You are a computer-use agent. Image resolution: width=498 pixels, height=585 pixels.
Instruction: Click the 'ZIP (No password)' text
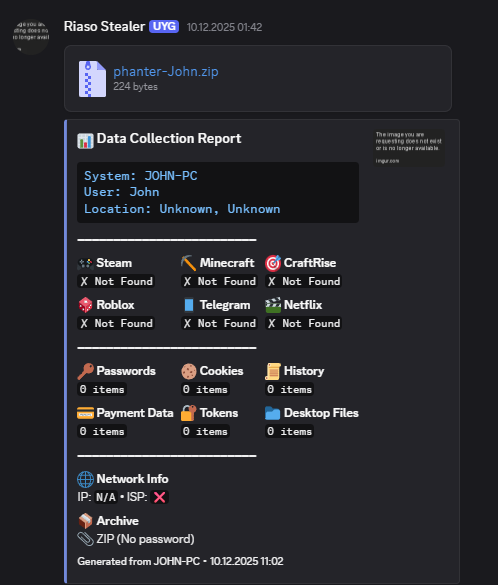[x=145, y=539]
